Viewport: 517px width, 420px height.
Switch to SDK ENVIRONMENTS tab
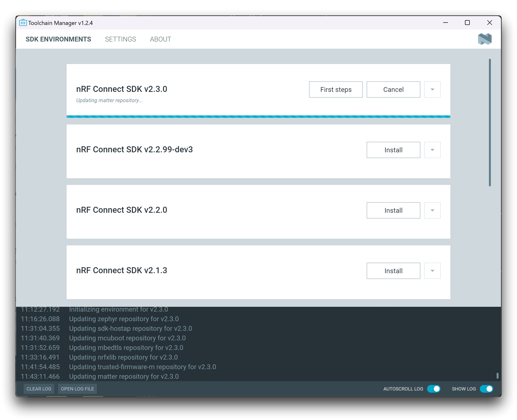click(x=58, y=39)
